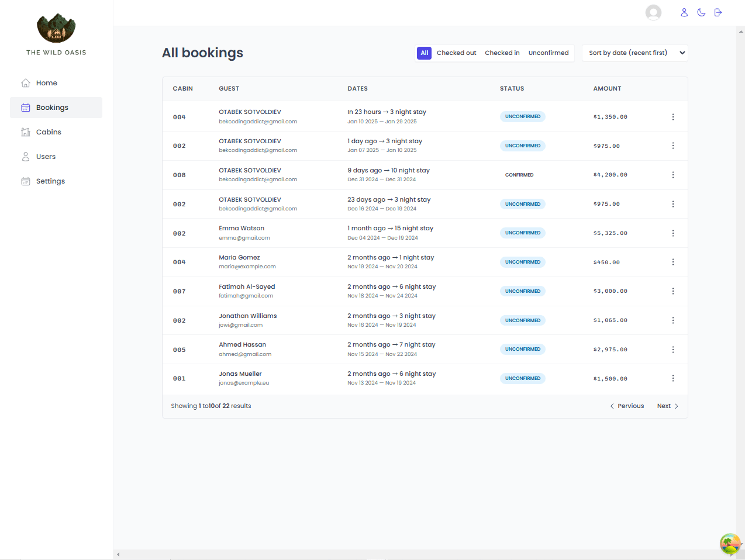Click The Wild Oasis logo

click(56, 29)
